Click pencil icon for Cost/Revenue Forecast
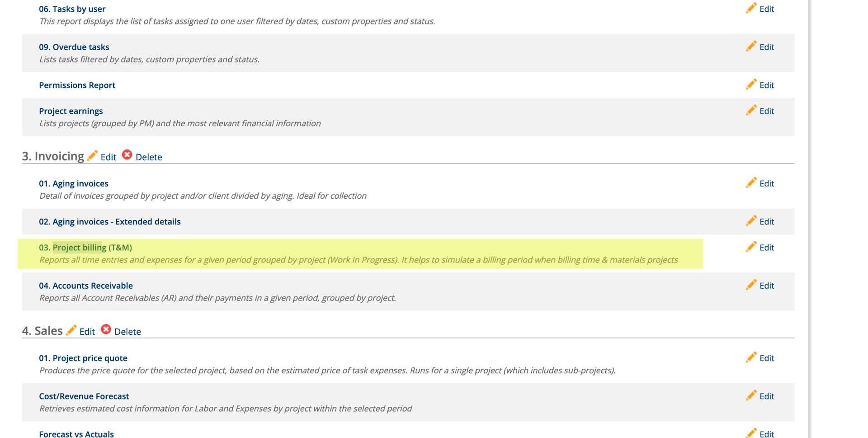This screenshot has height=438, width=868. [x=751, y=395]
